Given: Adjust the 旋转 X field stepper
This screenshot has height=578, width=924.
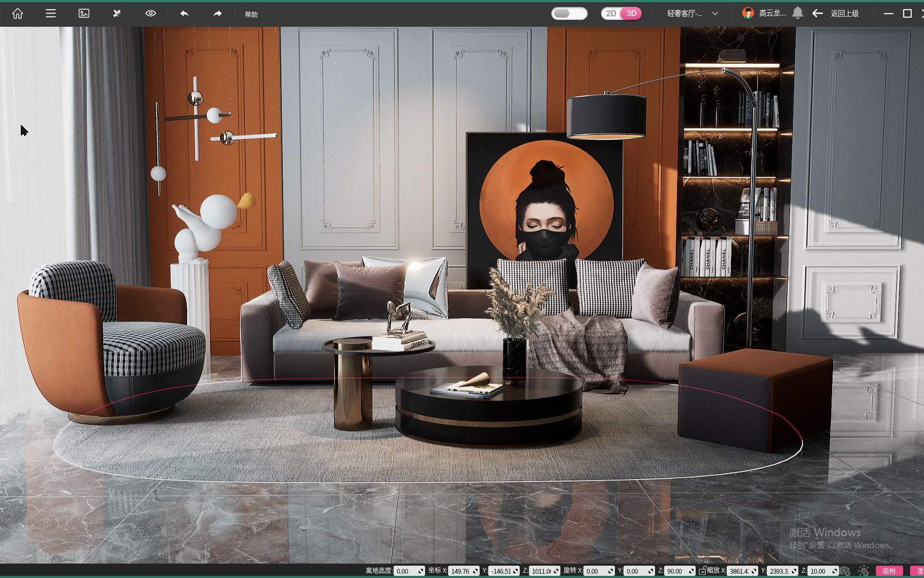Looking at the screenshot, I should [611, 571].
